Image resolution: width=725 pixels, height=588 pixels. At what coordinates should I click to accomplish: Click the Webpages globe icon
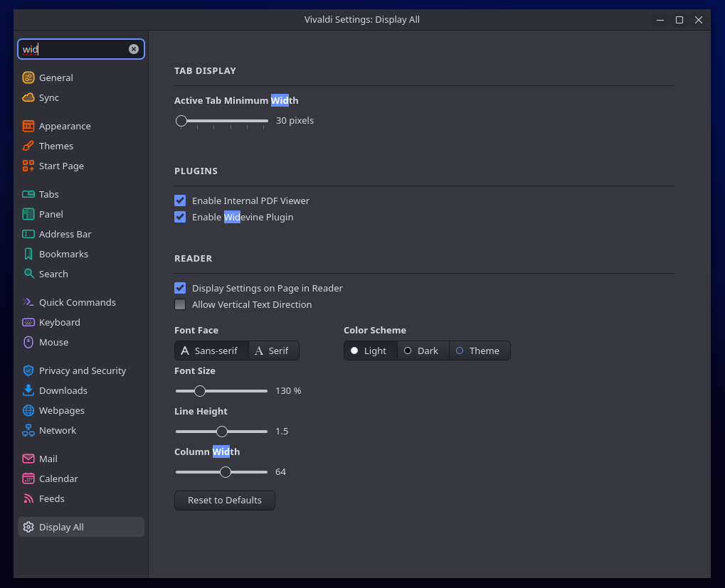coord(28,411)
